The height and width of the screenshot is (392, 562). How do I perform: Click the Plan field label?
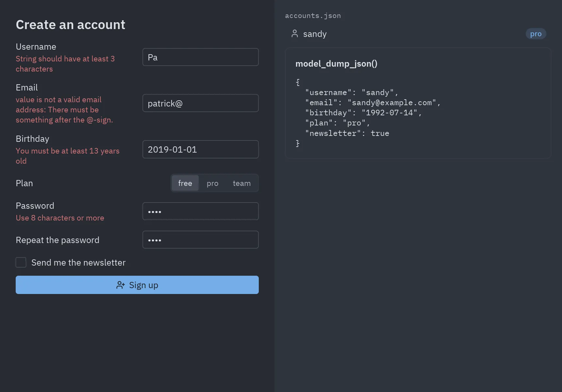(x=24, y=183)
